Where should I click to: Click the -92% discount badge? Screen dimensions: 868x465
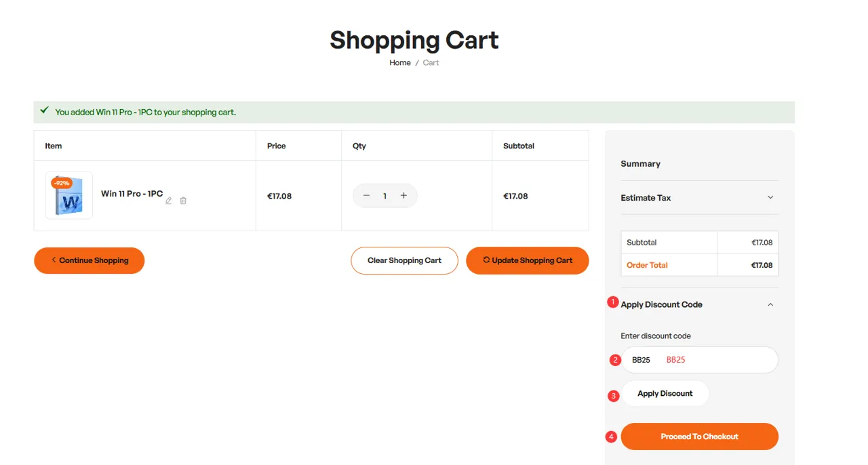[x=62, y=183]
